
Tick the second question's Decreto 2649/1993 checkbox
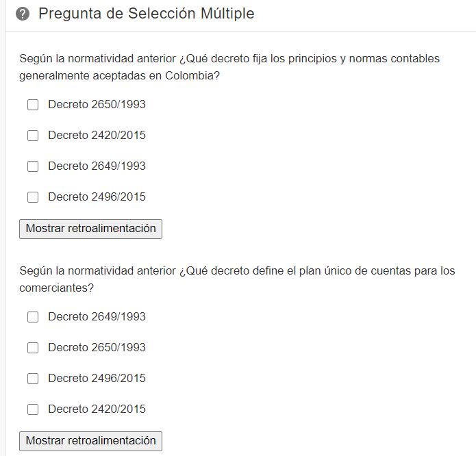33,317
